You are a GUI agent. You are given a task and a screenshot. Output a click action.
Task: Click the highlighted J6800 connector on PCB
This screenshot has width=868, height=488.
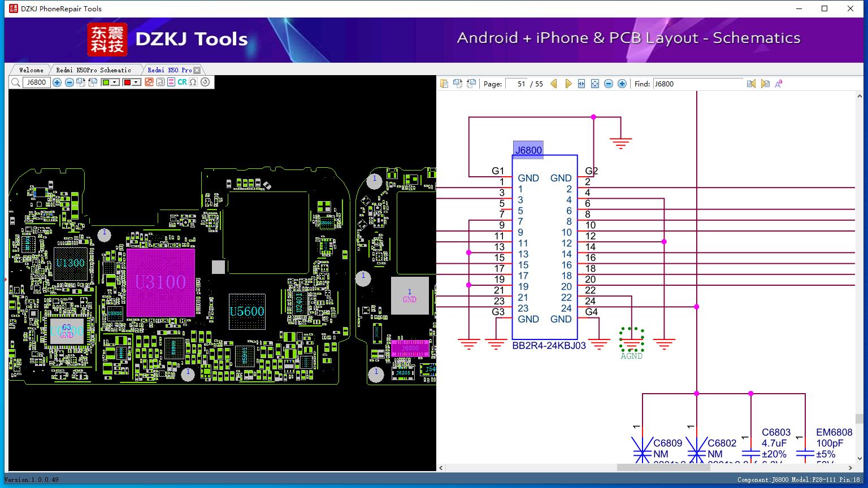(x=410, y=348)
